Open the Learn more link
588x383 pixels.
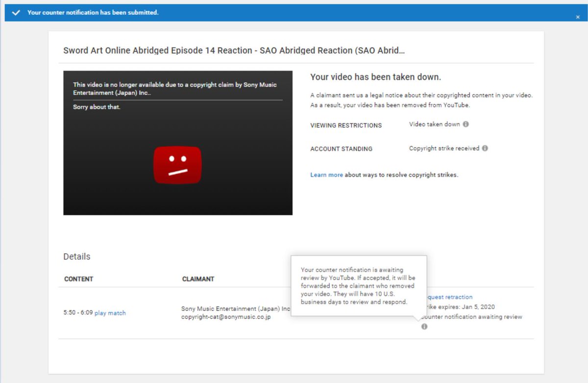pos(326,175)
